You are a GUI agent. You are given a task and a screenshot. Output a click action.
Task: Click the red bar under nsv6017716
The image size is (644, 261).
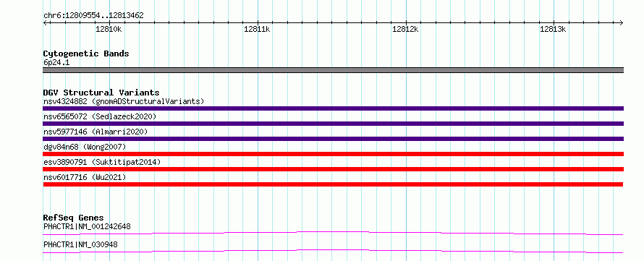[x=333, y=184]
